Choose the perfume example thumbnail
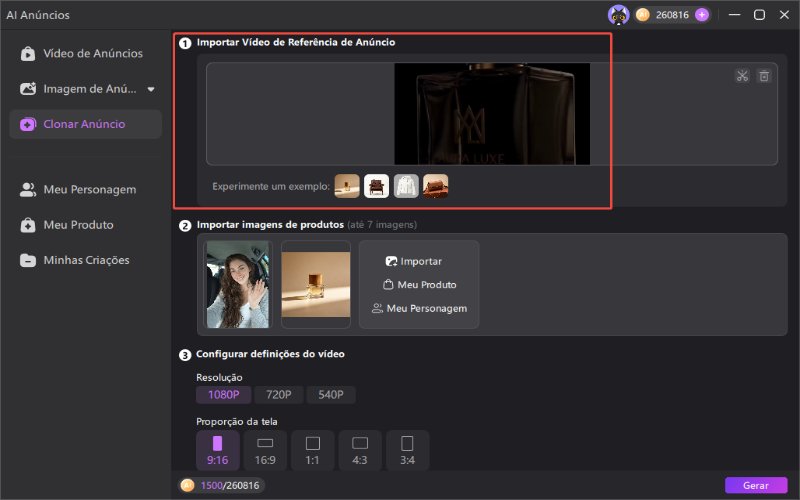This screenshot has width=800, height=500. tap(347, 186)
